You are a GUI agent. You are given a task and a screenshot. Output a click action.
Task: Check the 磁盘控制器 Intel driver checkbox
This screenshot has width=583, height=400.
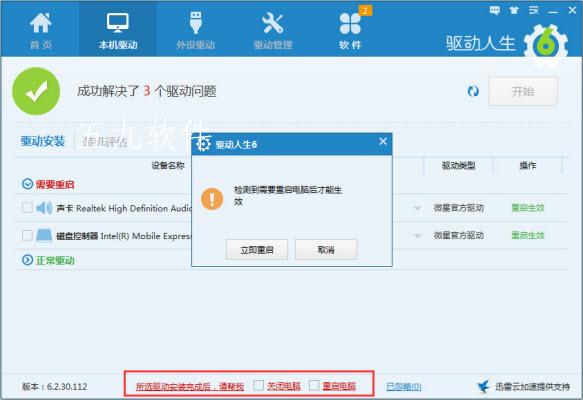click(x=27, y=235)
